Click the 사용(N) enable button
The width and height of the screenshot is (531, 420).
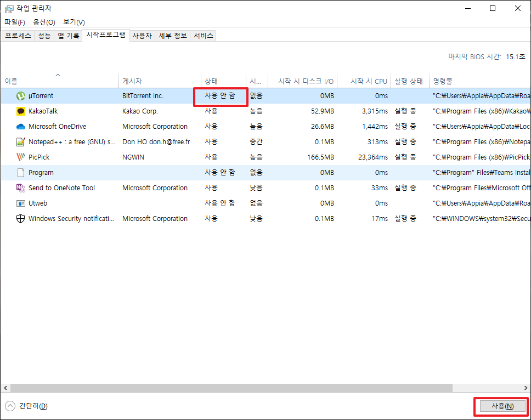pyautogui.click(x=502, y=406)
